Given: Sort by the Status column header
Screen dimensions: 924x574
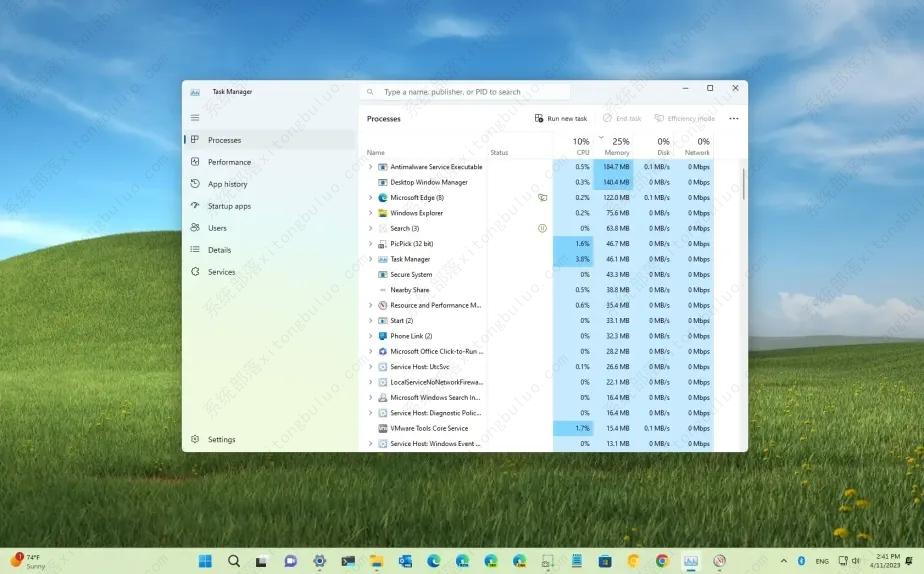Looking at the screenshot, I should (x=499, y=153).
